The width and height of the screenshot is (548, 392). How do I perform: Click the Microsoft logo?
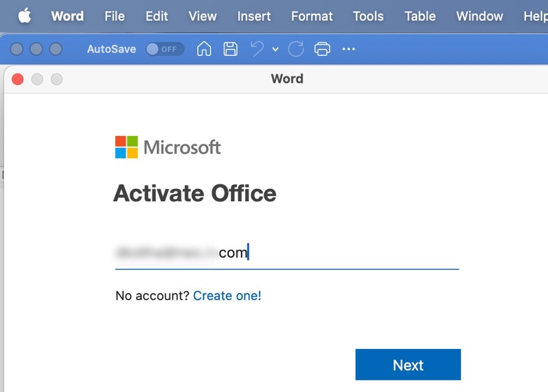(x=168, y=147)
